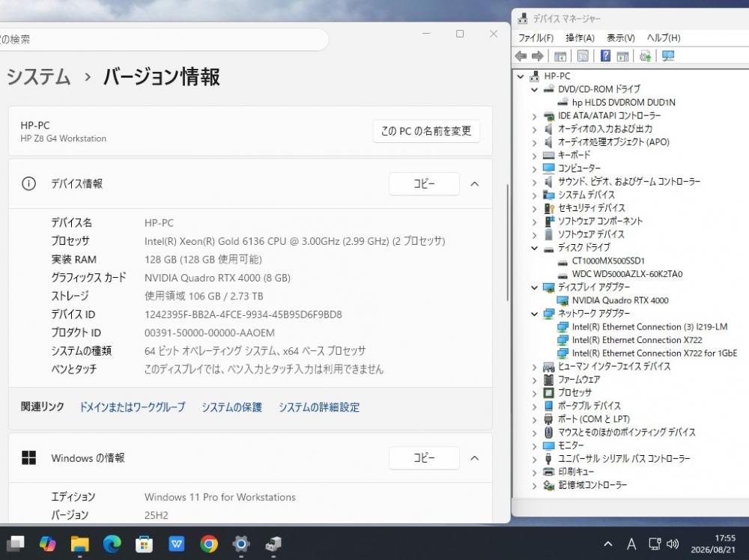Viewport: 749px width, 560px height.
Task: Launch Microsoft Edge from the taskbar
Action: tap(112, 544)
